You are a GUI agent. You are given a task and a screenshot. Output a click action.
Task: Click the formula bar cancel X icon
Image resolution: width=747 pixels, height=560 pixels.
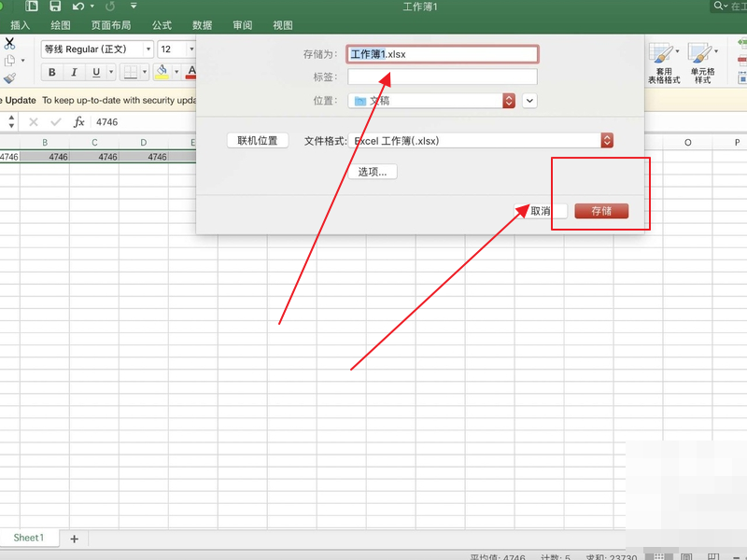tap(34, 122)
